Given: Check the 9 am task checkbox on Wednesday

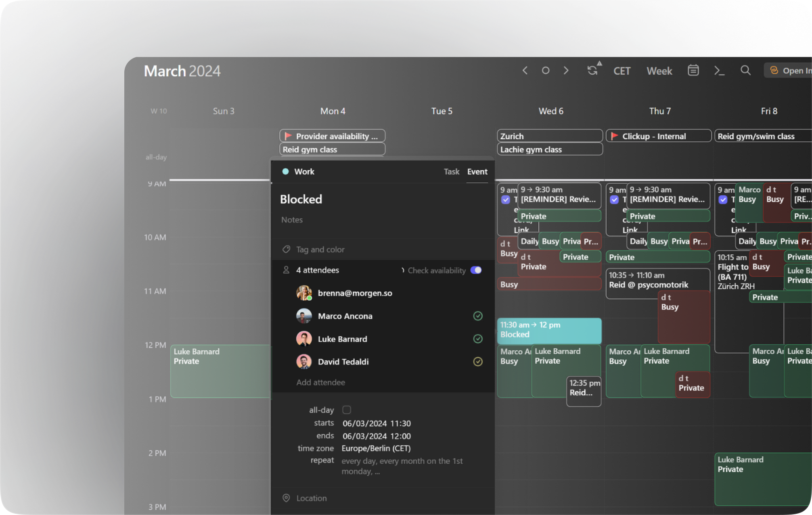Looking at the screenshot, I should pyautogui.click(x=505, y=199).
